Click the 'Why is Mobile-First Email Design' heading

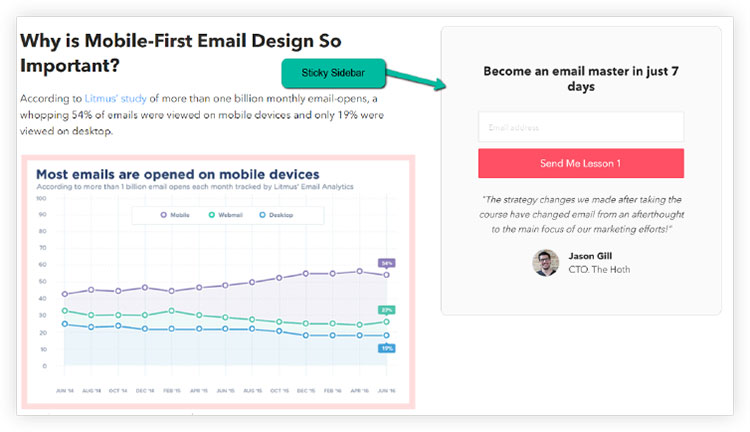tap(180, 53)
